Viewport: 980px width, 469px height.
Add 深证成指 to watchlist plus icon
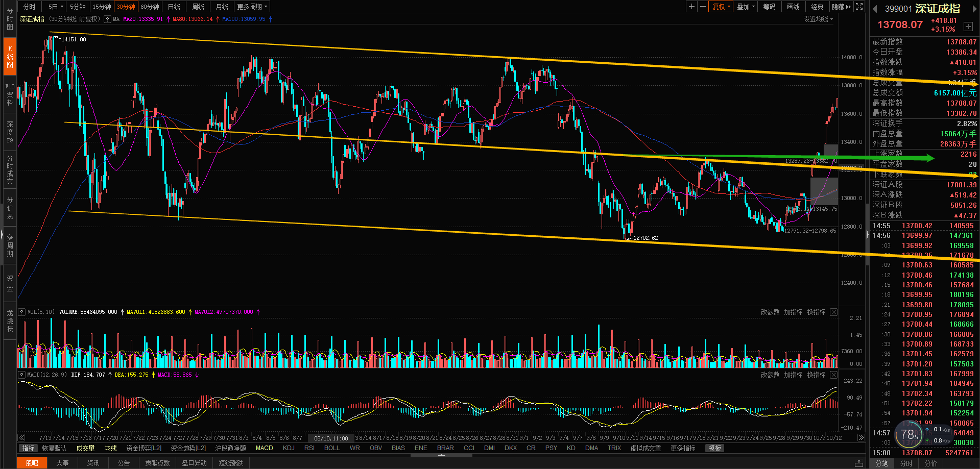(968, 27)
